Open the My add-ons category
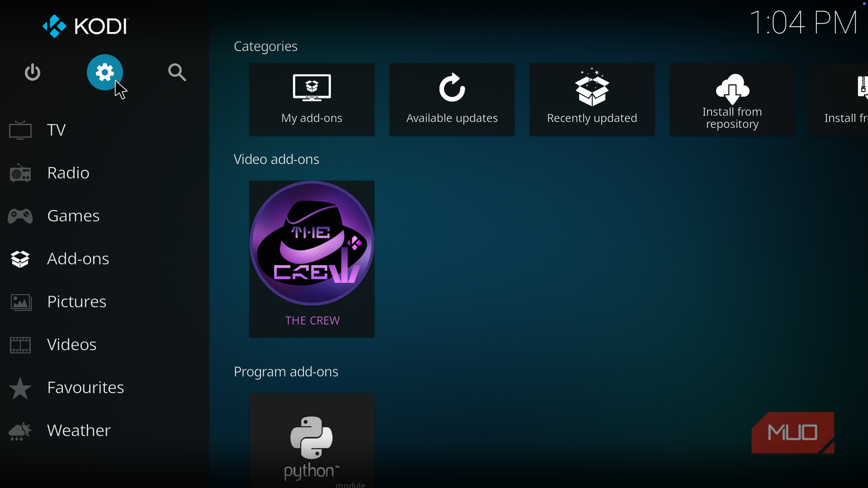 311,99
